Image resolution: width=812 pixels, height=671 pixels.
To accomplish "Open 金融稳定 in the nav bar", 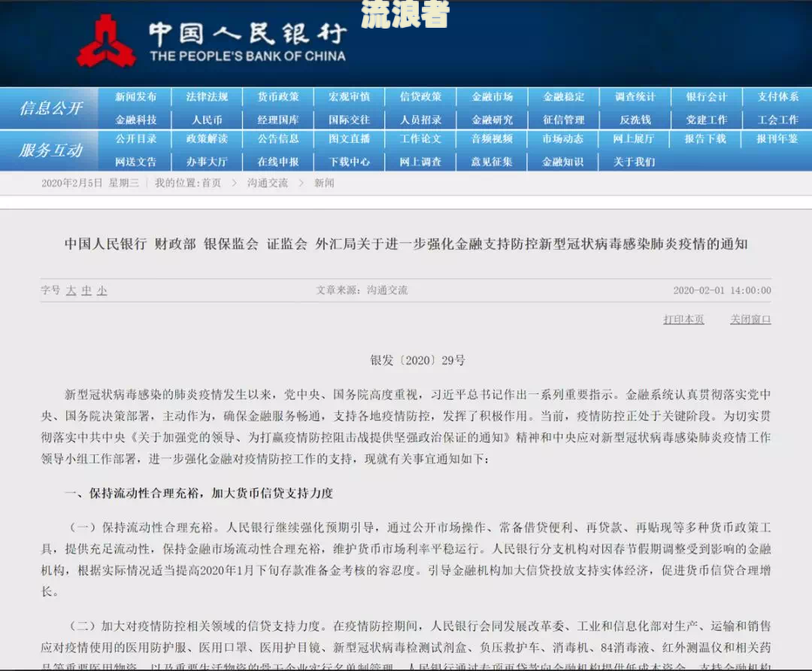I will [x=564, y=97].
